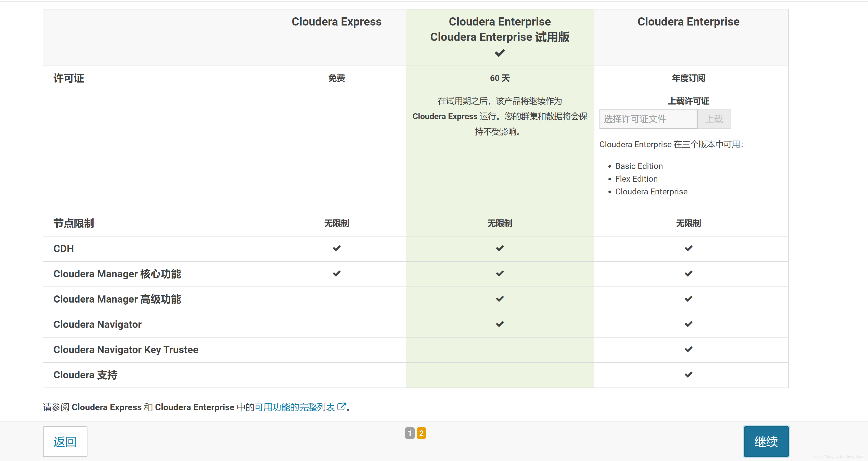Click the 选择许可证文件 file input field
The width and height of the screenshot is (868, 461).
click(648, 119)
